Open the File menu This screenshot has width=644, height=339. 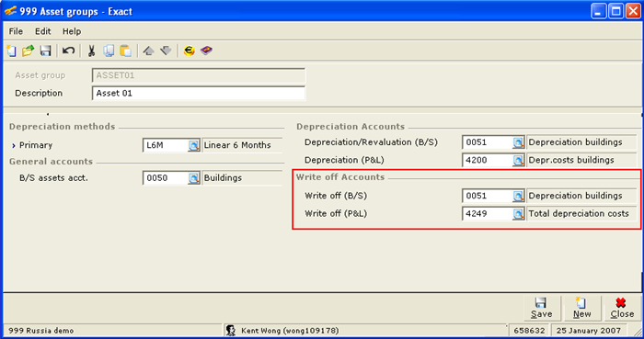pyautogui.click(x=16, y=31)
